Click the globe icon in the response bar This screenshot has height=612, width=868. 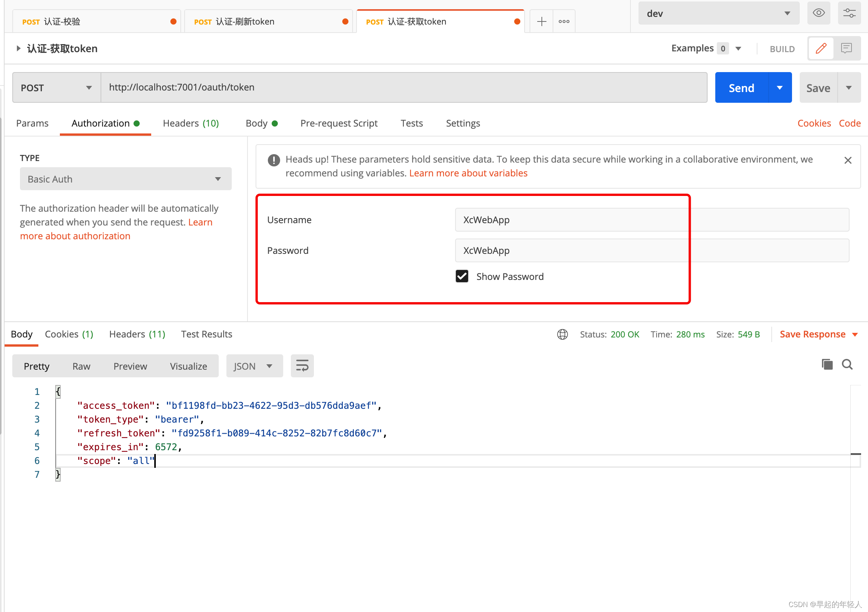tap(563, 334)
